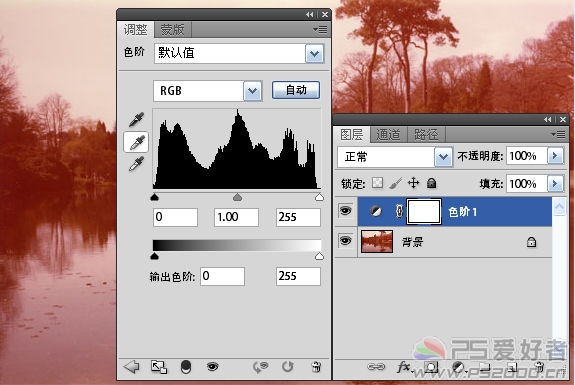Image resolution: width=575 pixels, height=385 pixels.
Task: Click the 填充 100% field
Action: (x=527, y=183)
